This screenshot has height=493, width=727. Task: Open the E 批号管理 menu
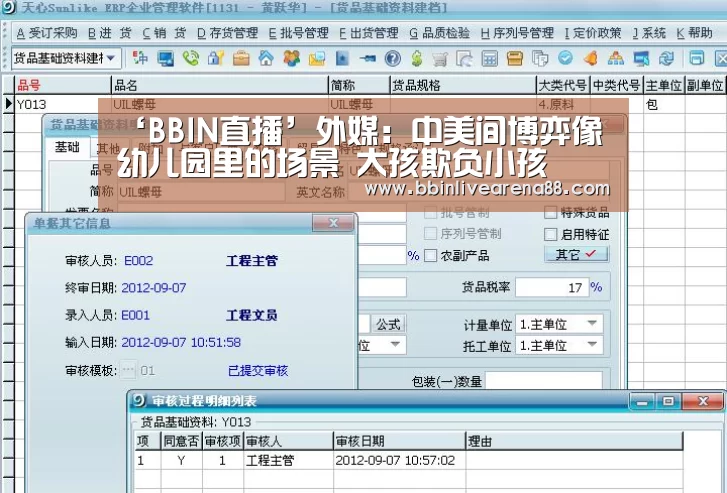pyautogui.click(x=299, y=33)
